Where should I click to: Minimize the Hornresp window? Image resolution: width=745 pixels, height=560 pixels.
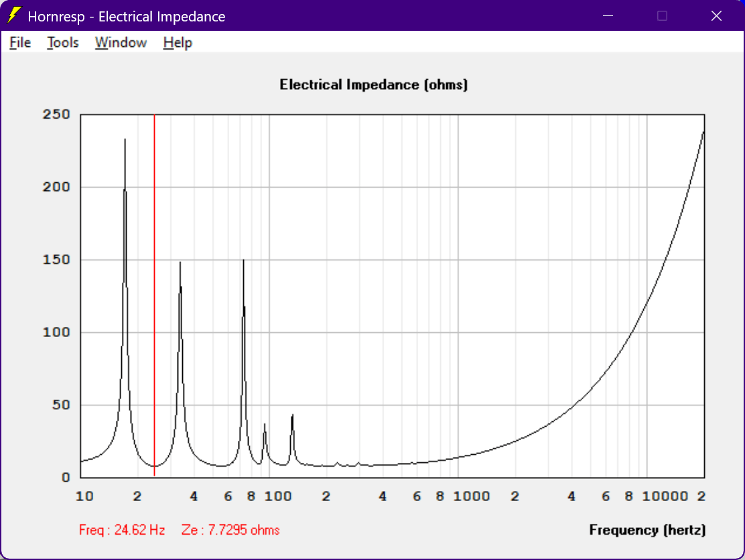coord(608,15)
